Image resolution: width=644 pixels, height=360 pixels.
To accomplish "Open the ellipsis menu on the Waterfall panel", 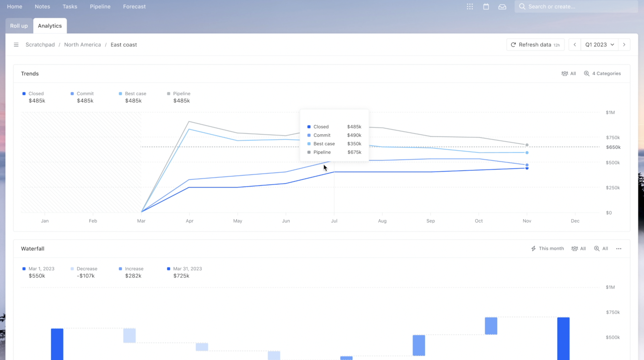I will (619, 248).
